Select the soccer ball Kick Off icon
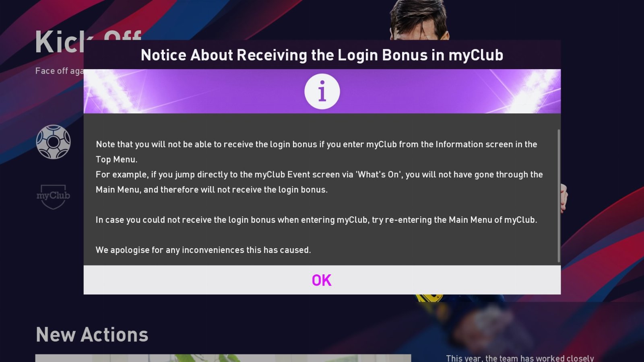 (x=54, y=142)
